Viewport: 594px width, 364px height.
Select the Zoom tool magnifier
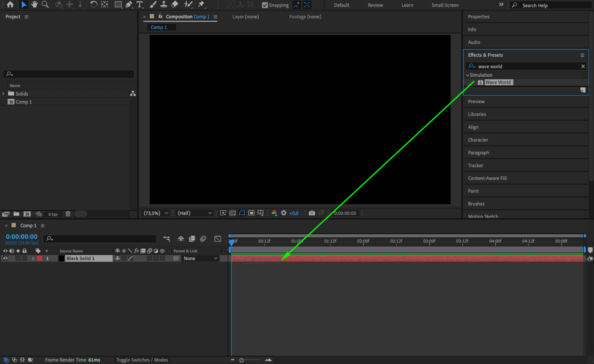click(x=45, y=4)
